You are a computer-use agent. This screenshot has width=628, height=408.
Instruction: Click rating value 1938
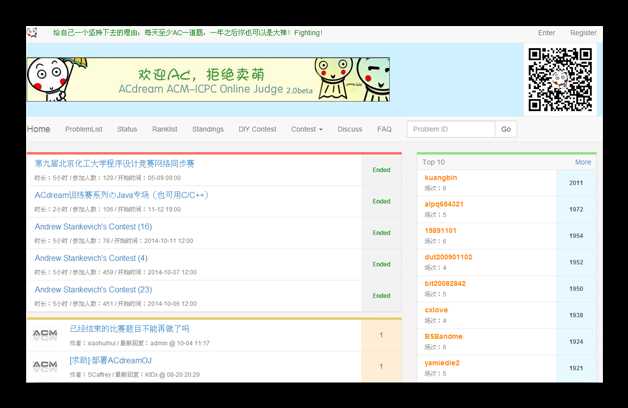click(576, 315)
